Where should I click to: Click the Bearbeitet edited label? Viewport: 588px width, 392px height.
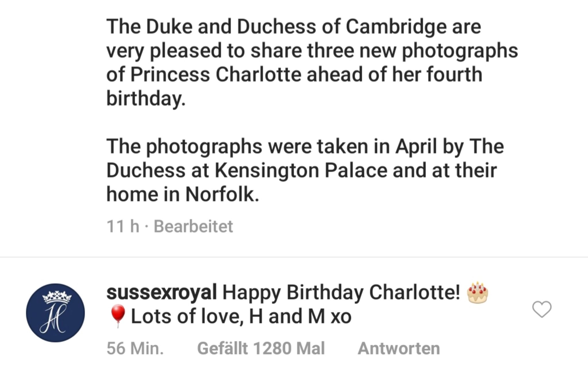pos(193,226)
